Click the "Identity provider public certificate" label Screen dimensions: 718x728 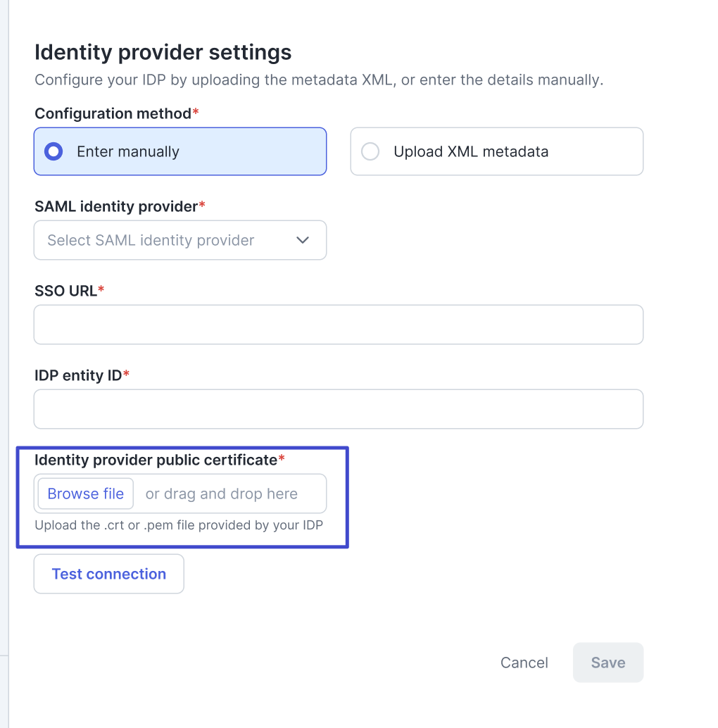click(156, 460)
